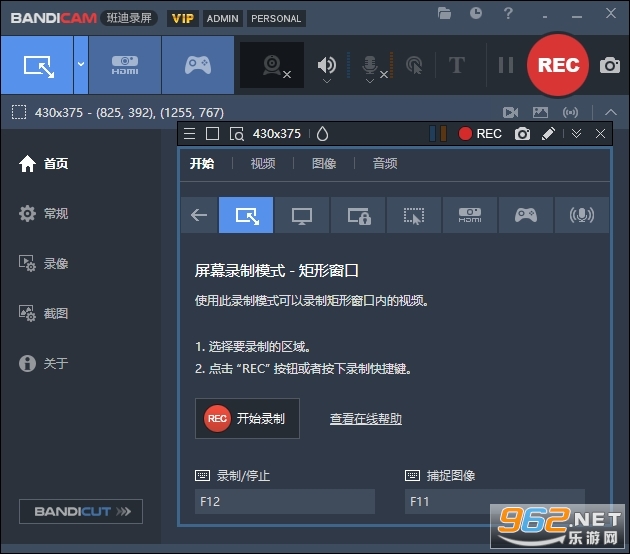Switch to the 视频 tab
The width and height of the screenshot is (630, 554).
263,164
